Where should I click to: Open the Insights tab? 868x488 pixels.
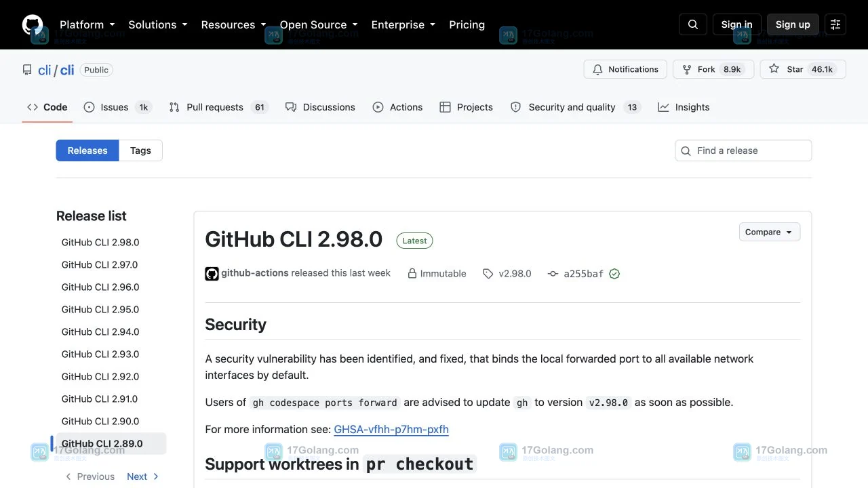(684, 107)
